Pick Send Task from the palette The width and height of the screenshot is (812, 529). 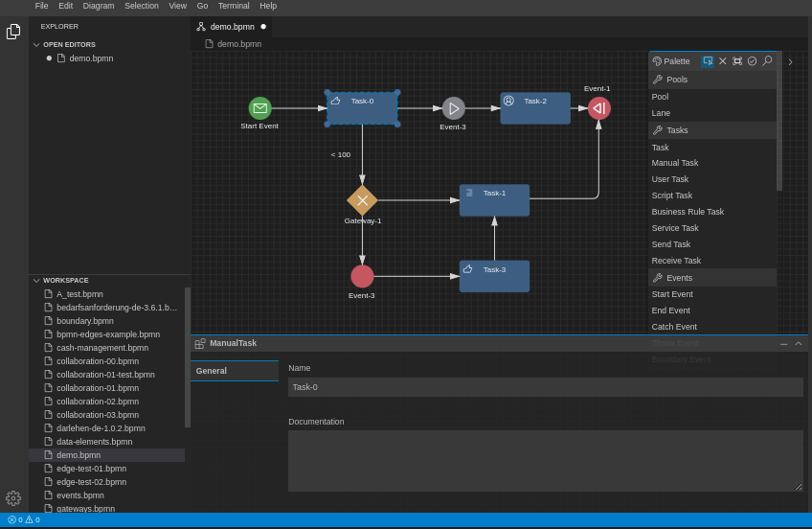point(712,244)
